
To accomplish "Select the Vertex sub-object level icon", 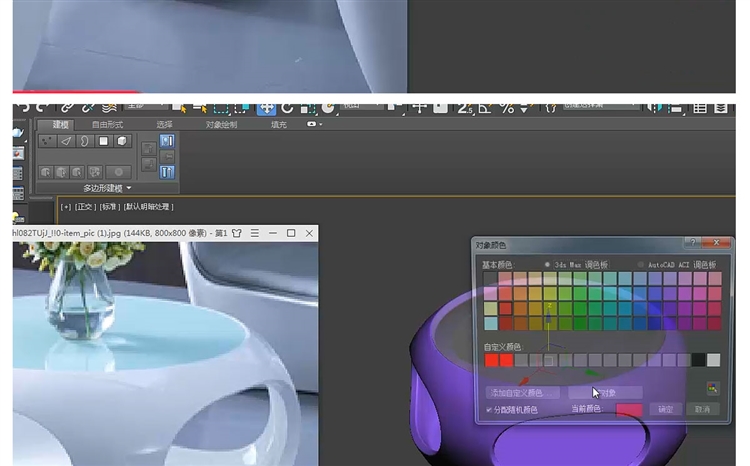I will click(47, 141).
